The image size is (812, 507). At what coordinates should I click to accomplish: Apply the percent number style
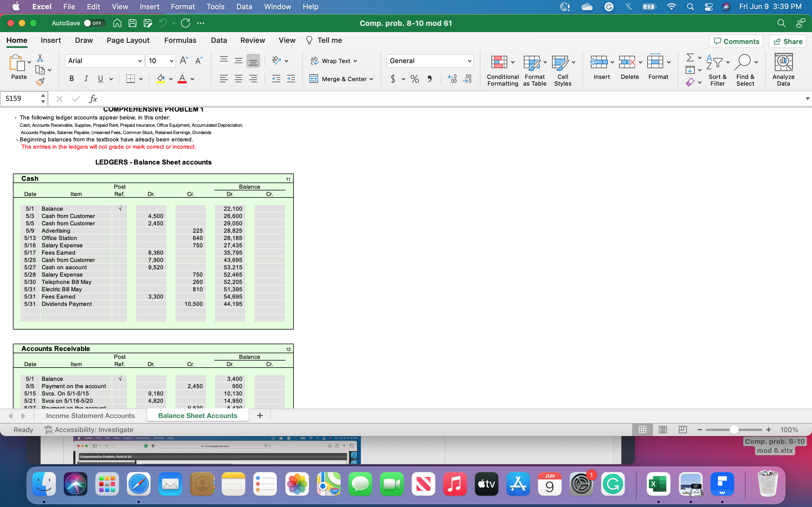tap(415, 79)
